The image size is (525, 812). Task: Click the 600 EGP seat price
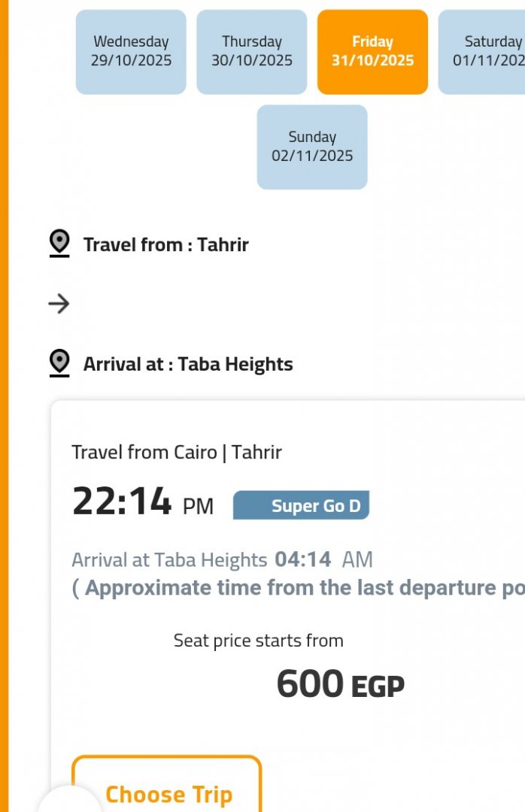[x=340, y=684]
